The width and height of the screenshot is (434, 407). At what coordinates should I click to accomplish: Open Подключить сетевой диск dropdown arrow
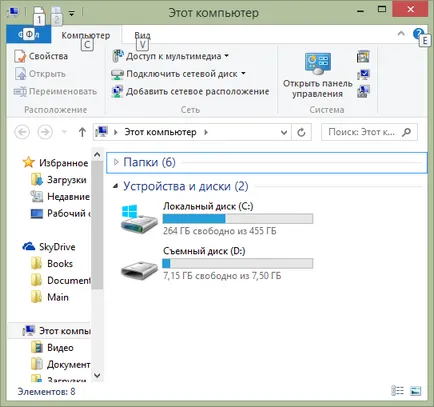[243, 73]
